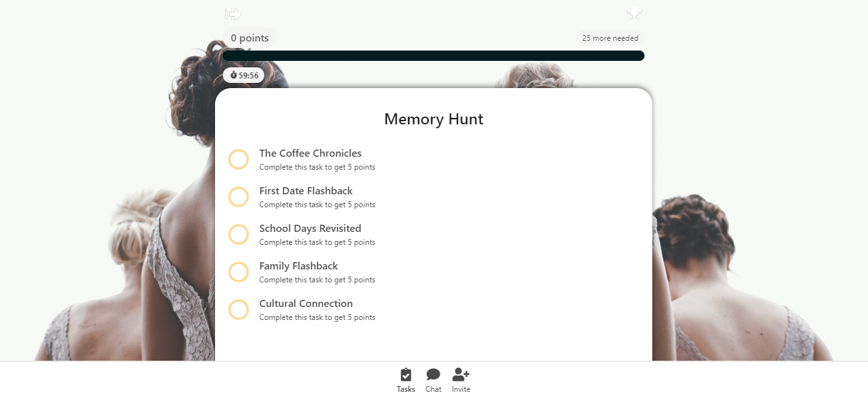Check the circle for First Date Flashback
Image resolution: width=868 pixels, height=397 pixels.
tap(238, 197)
